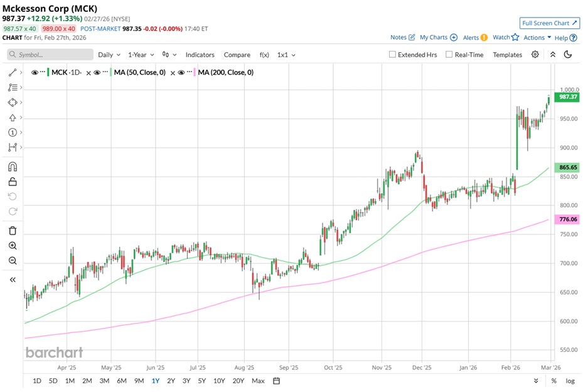This screenshot has height=392, width=588.
Task: Open the Templates menu
Action: pyautogui.click(x=507, y=55)
